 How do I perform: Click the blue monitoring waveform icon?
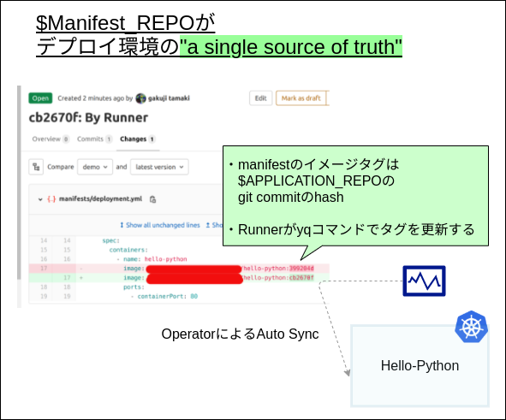424,281
